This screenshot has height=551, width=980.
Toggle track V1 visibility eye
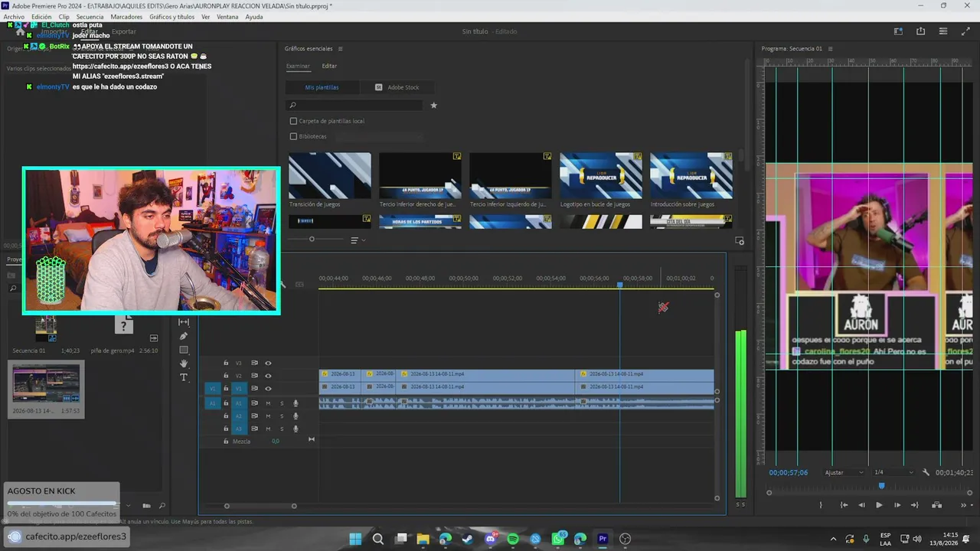[268, 389]
